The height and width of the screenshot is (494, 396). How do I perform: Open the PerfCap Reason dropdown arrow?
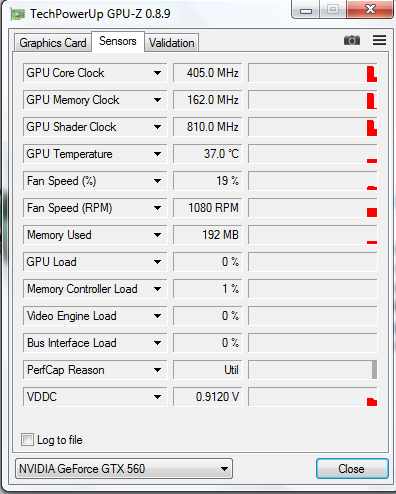point(157,370)
